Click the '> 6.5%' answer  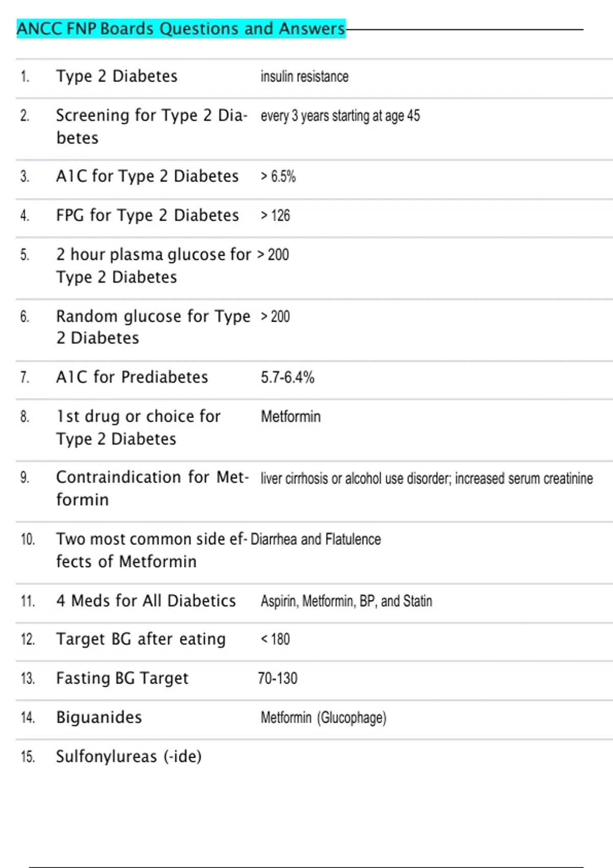(278, 177)
